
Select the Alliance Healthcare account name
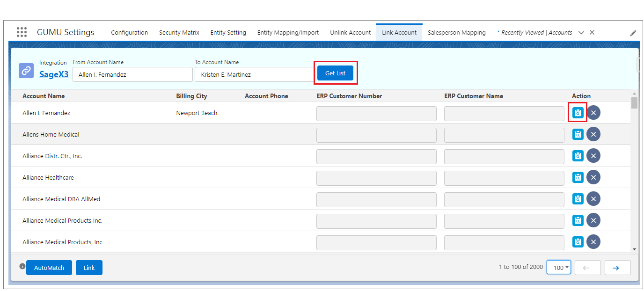(x=48, y=177)
